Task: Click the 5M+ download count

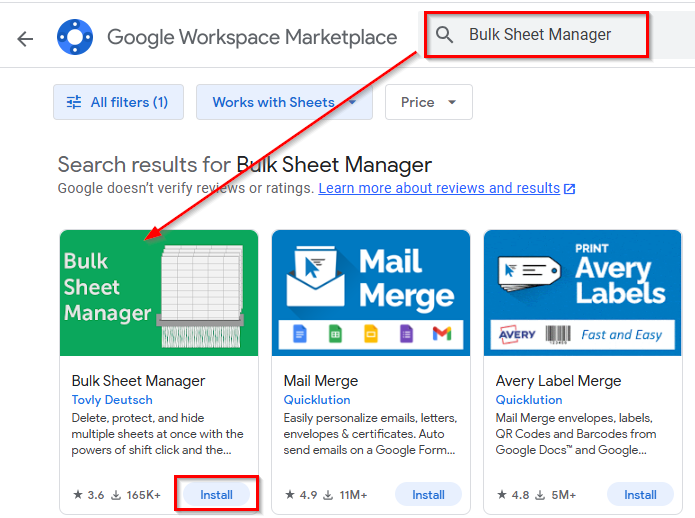Action: [563, 495]
